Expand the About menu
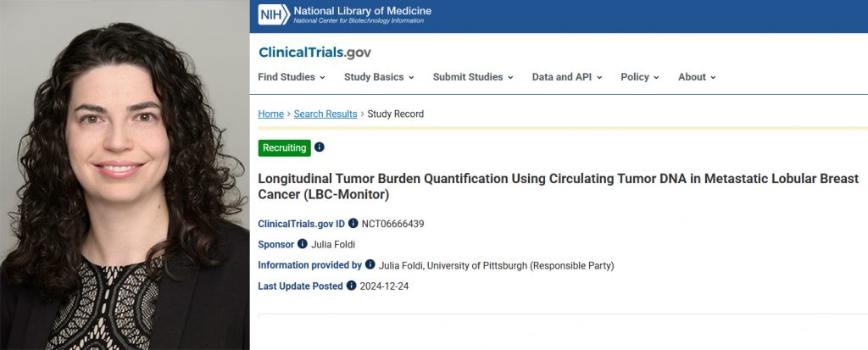Viewport: 868px width, 350px height. point(697,77)
